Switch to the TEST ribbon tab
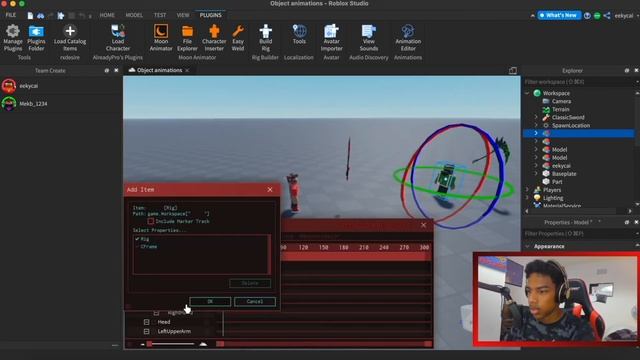640x360 pixels. pyautogui.click(x=160, y=15)
